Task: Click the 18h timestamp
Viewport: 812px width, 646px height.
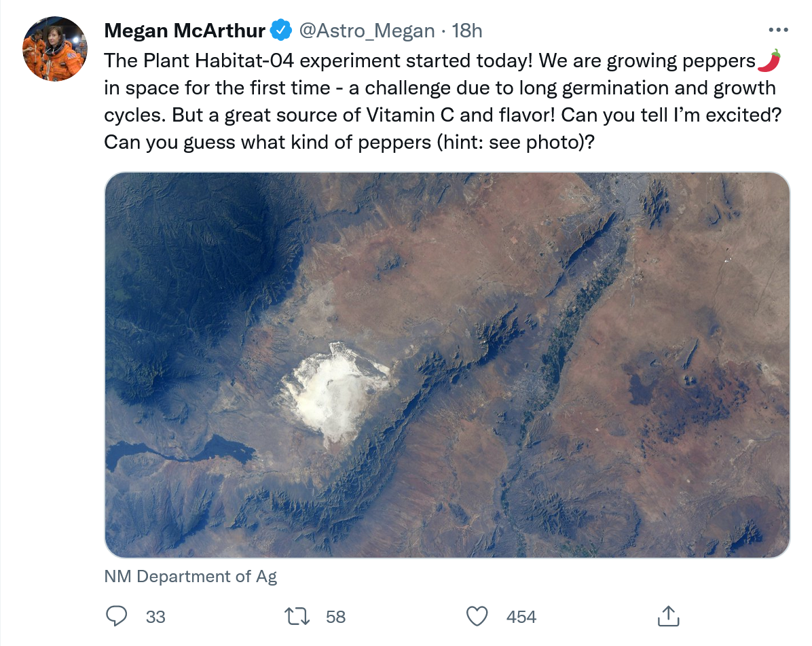Action: pyautogui.click(x=467, y=31)
